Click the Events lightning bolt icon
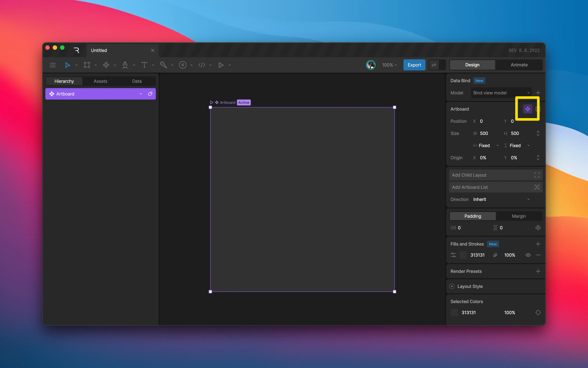 [183, 65]
